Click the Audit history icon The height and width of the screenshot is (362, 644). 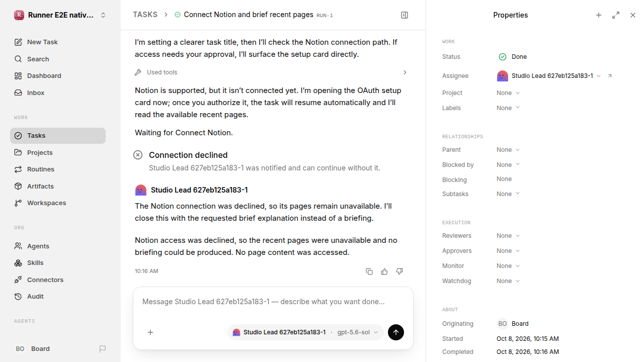[x=18, y=297]
